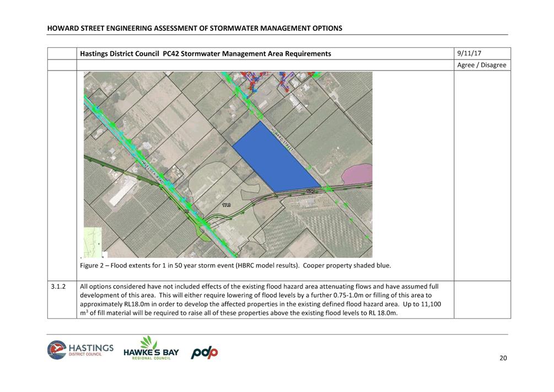Click the small inset map thumbnail
Screen dimensions: 554x392
coord(93,243)
